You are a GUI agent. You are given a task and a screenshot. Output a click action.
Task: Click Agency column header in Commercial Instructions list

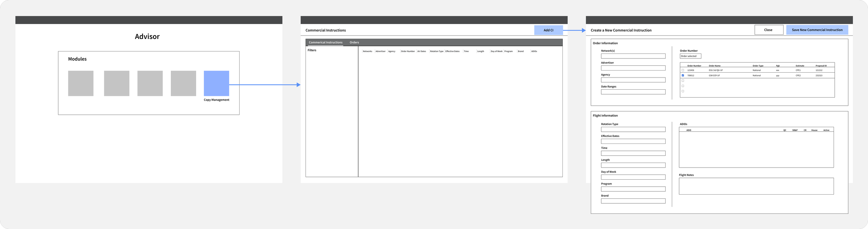(392, 51)
